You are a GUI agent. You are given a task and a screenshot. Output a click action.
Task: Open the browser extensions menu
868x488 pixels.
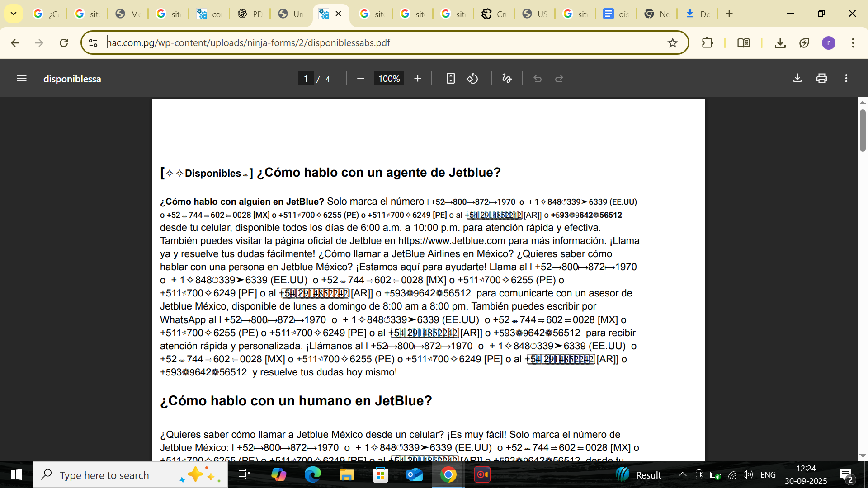tap(708, 43)
